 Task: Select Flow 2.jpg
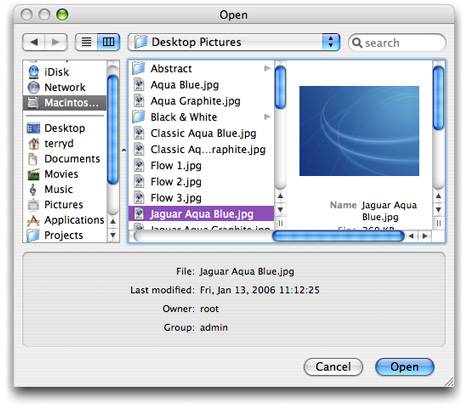click(x=201, y=182)
